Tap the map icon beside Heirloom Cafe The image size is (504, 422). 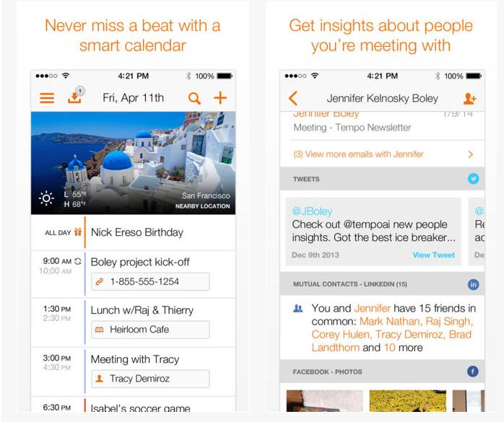pos(100,330)
